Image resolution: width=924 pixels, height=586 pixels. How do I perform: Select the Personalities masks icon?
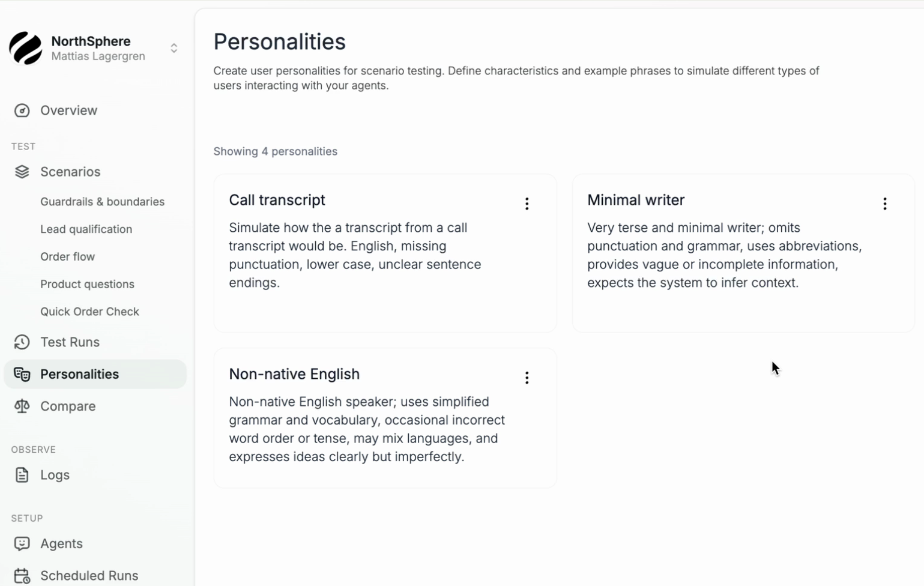pos(22,374)
